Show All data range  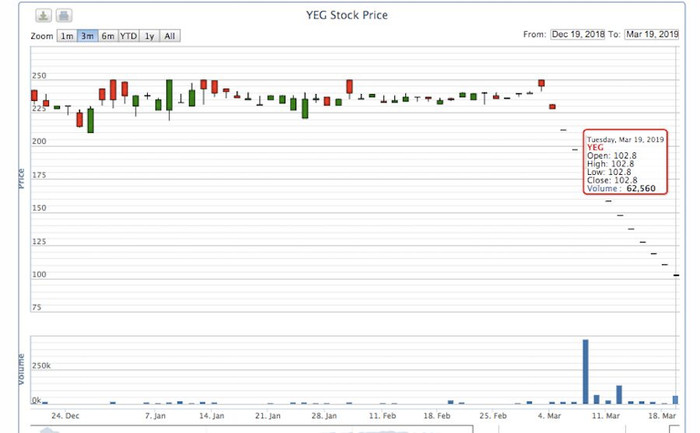[170, 36]
